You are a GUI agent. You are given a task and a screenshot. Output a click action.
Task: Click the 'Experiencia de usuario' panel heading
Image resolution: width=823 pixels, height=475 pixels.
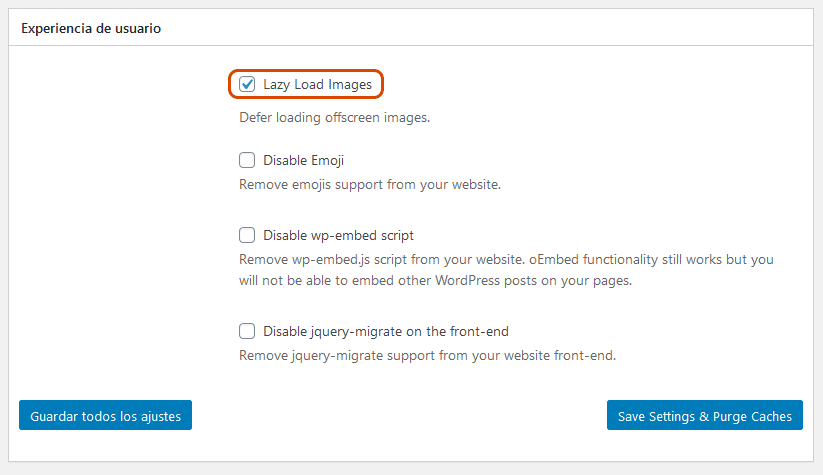[91, 29]
